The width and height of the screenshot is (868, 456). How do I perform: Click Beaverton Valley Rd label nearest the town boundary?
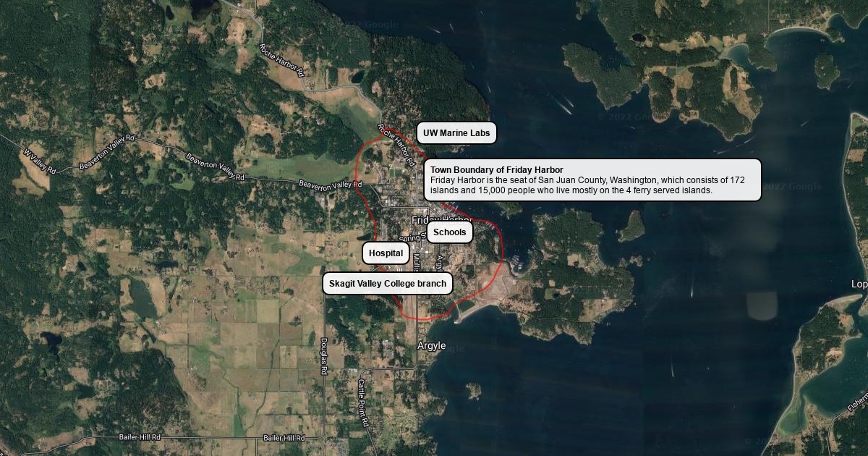(330, 186)
